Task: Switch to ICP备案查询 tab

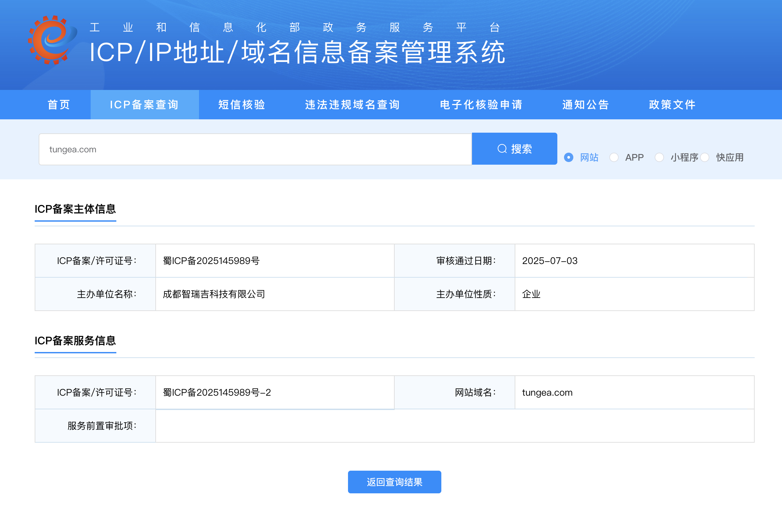Action: (144, 105)
